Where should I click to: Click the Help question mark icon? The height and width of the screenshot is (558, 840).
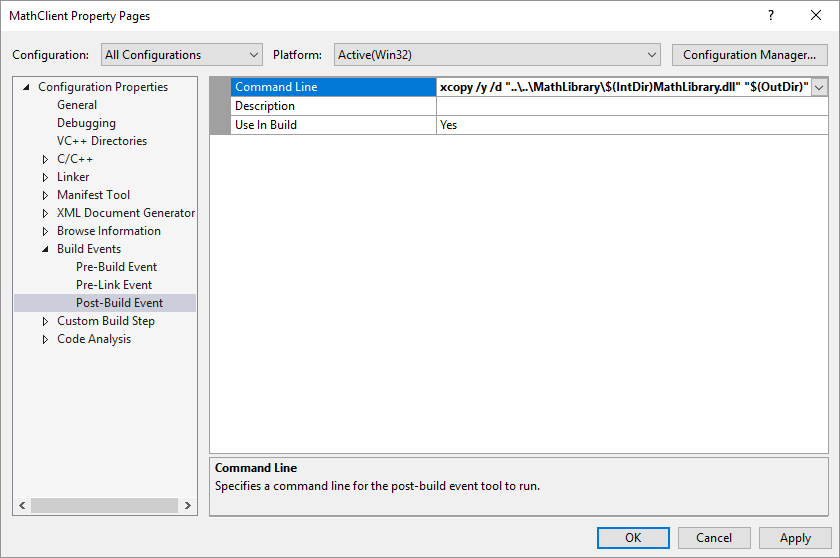tap(770, 16)
